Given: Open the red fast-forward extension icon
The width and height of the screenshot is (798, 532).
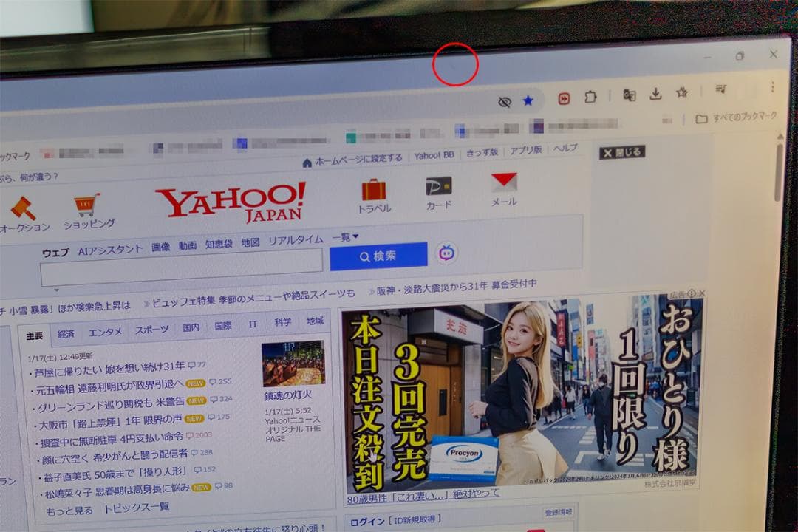Looking at the screenshot, I should pos(564,96).
